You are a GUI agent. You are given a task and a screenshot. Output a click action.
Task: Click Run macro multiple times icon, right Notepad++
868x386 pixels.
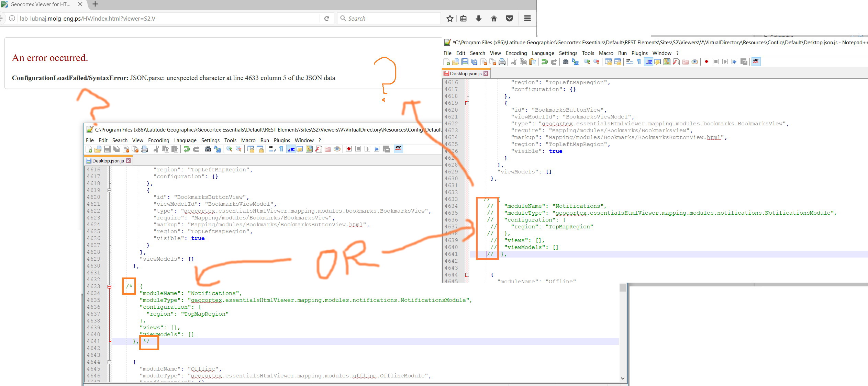(734, 62)
